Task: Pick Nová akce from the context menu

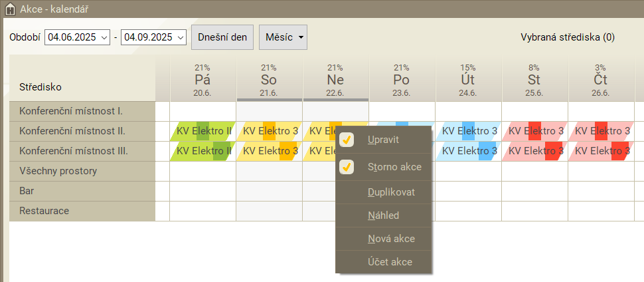Action: pyautogui.click(x=390, y=238)
